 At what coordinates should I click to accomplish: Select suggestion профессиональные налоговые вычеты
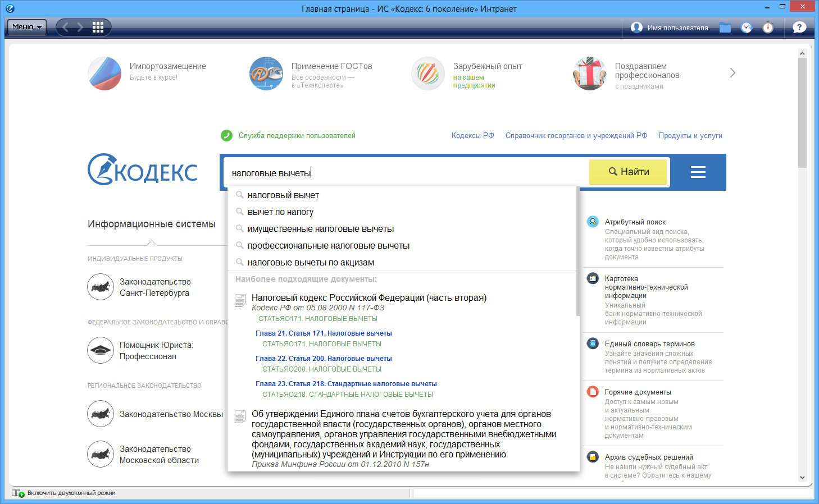pos(402,246)
